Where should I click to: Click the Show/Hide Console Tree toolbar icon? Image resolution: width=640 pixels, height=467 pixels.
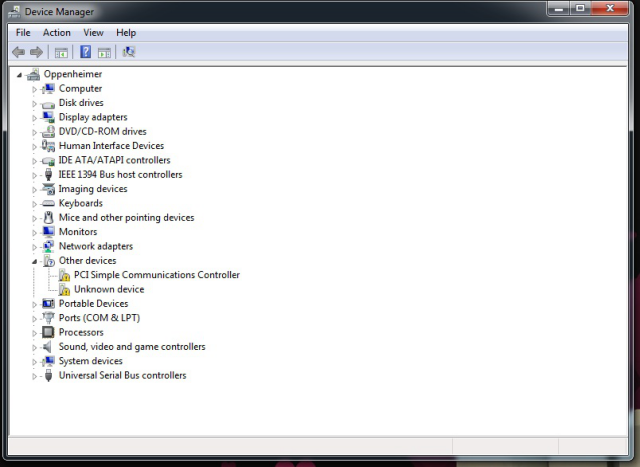tap(61, 52)
